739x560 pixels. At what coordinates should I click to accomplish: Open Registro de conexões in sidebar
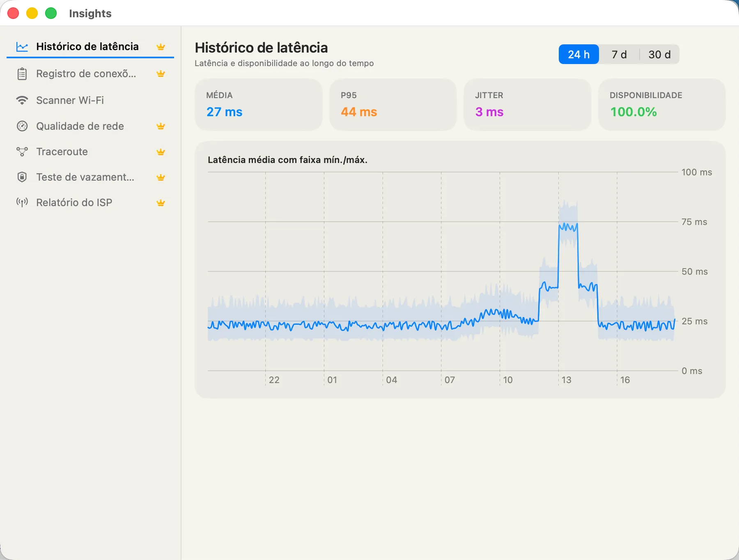coord(90,74)
